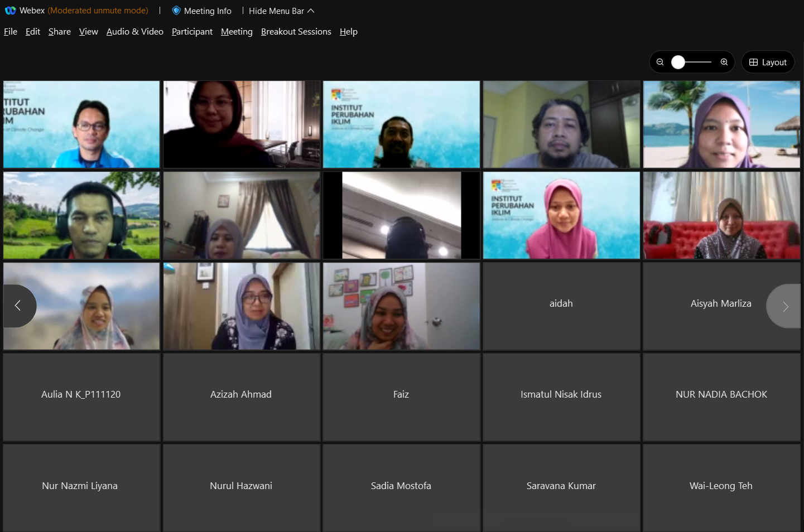Click the Meeting Info link
The height and width of the screenshot is (532, 804).
point(208,11)
